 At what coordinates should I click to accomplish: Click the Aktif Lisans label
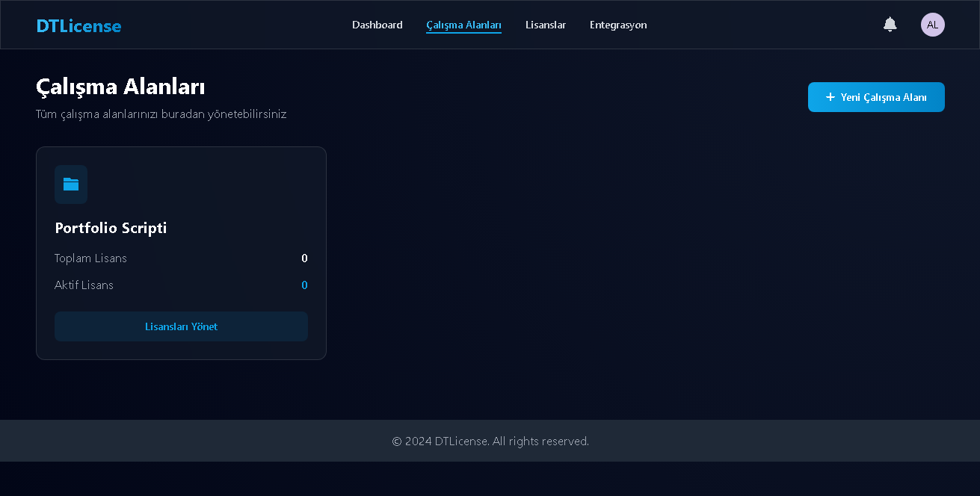[84, 285]
